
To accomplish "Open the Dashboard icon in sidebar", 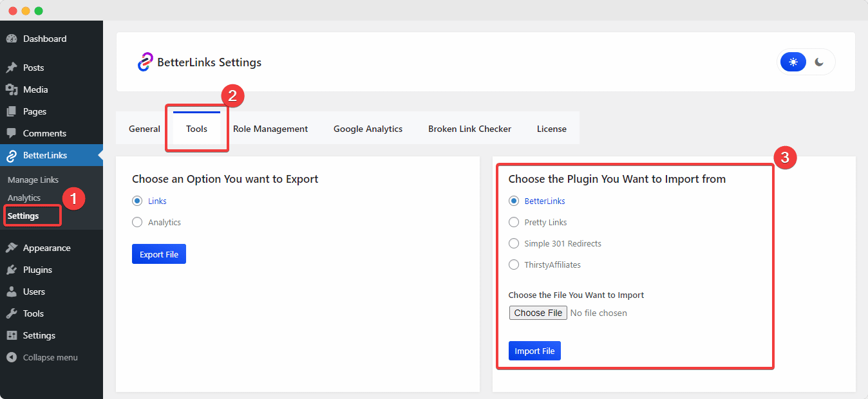I will 11,39.
